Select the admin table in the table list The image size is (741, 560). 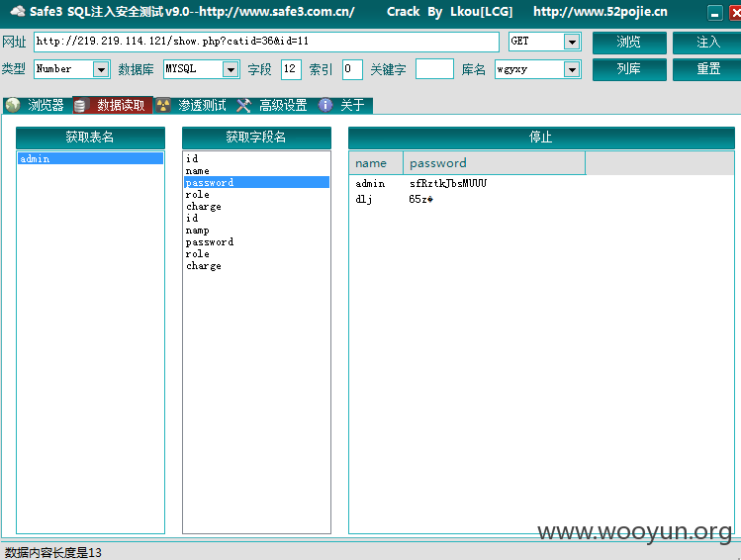(90, 158)
